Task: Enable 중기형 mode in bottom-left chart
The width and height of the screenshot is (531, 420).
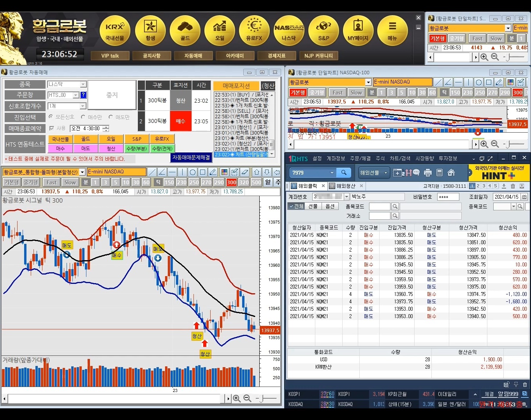Action: click(31, 182)
